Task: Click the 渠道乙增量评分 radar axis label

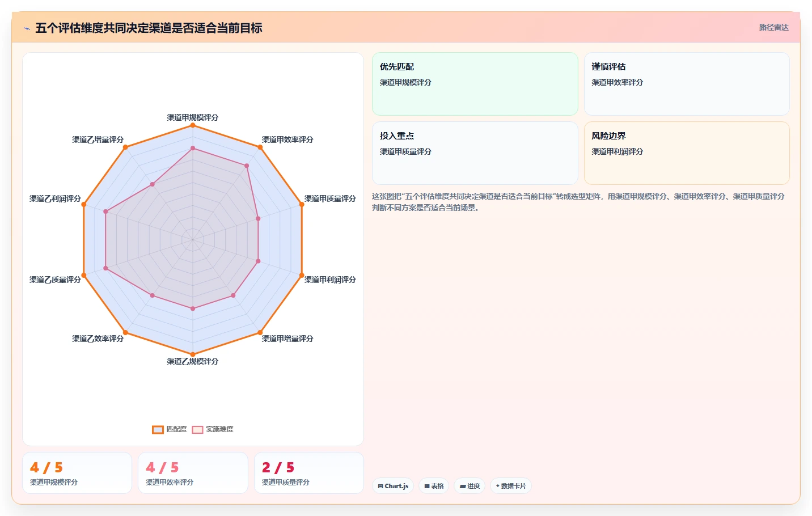Action: (x=98, y=139)
